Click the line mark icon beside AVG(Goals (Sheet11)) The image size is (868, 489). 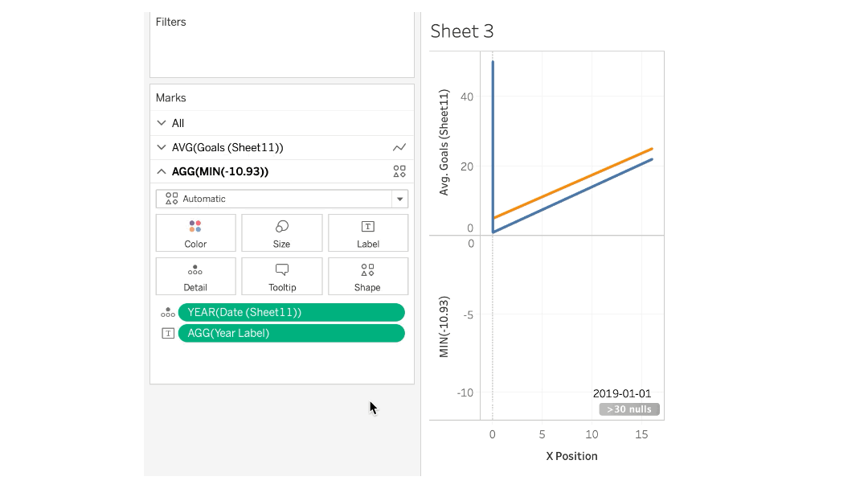pos(399,148)
